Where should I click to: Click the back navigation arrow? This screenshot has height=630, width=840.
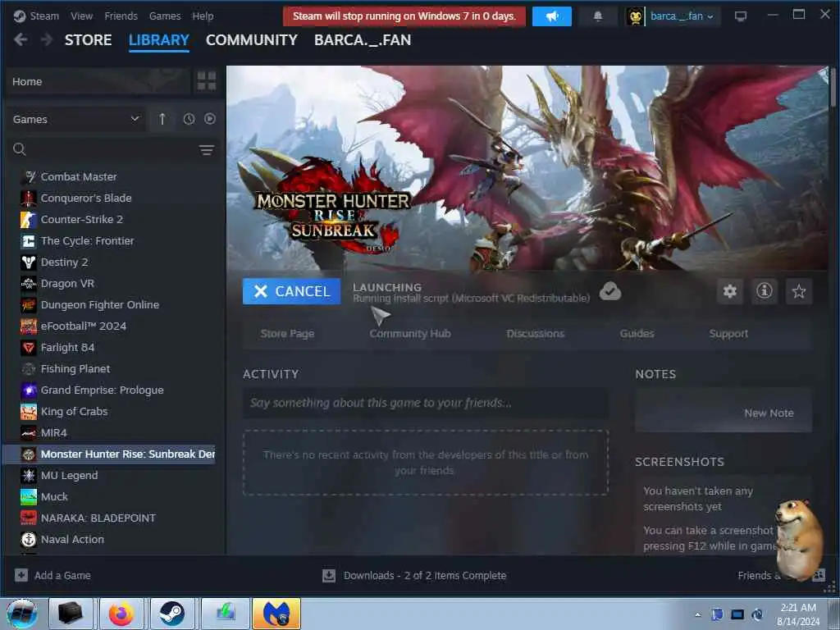[21, 39]
